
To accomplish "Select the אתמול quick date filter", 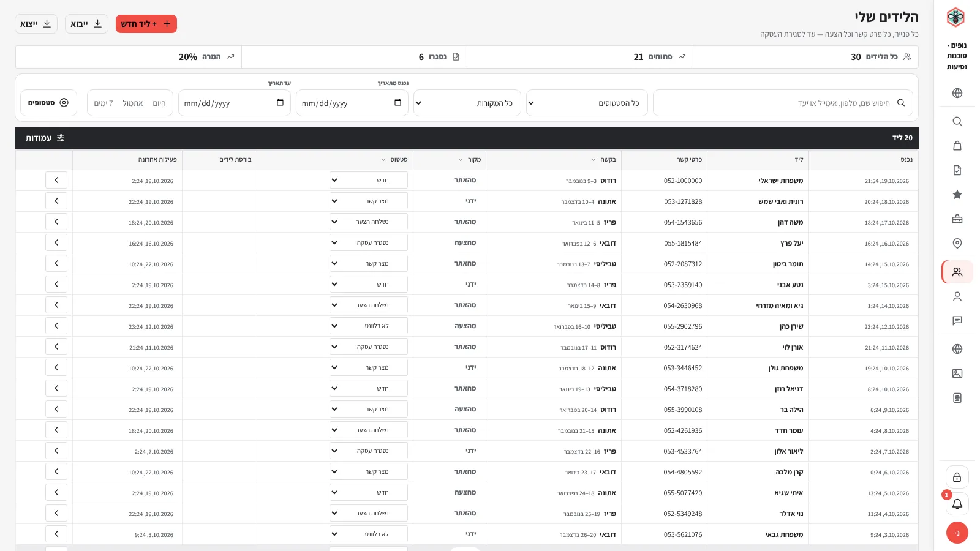I will (x=133, y=103).
